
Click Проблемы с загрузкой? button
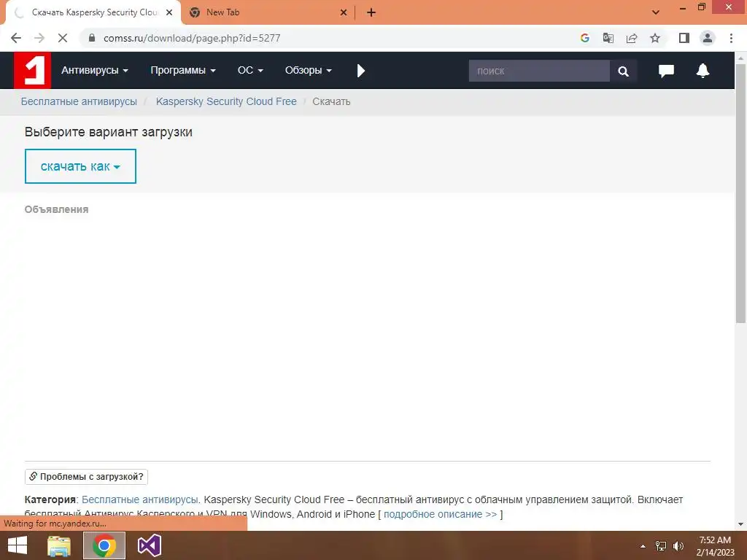pyautogui.click(x=86, y=477)
